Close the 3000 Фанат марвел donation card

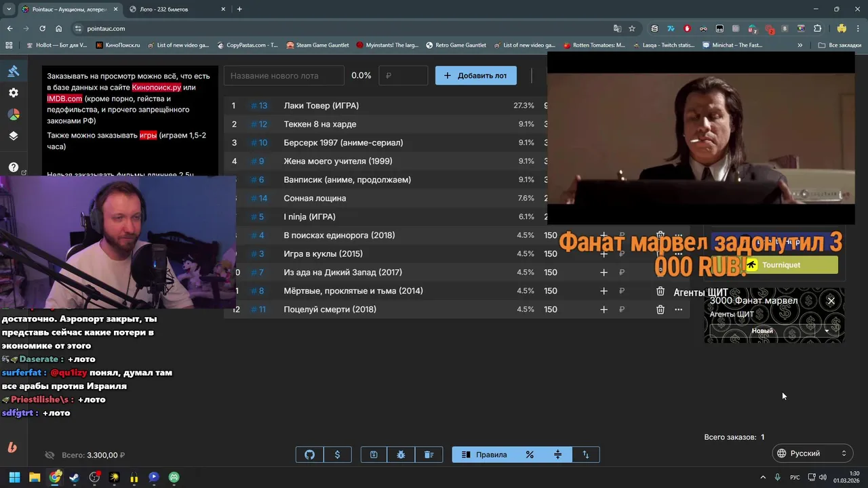(x=831, y=301)
